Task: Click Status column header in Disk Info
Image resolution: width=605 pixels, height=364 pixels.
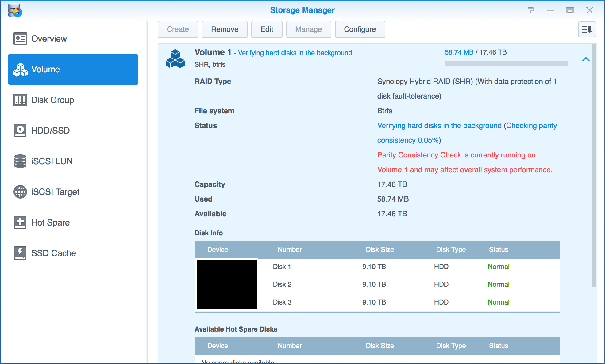Action: 499,250
